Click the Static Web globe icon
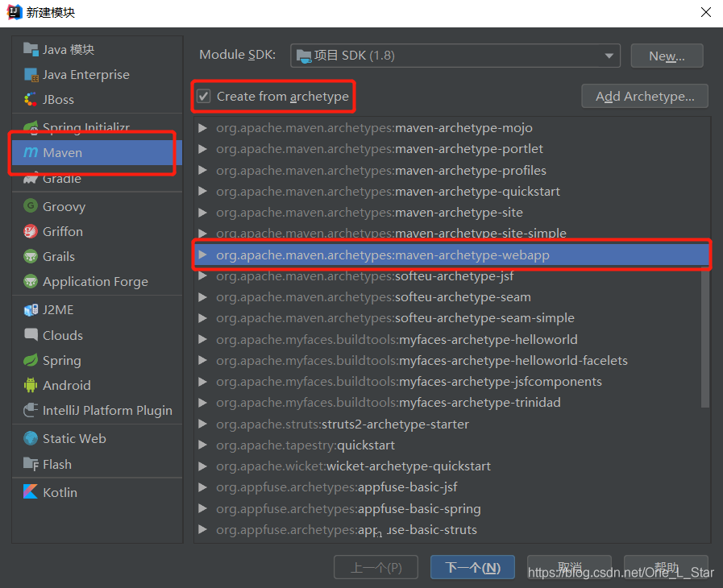This screenshot has height=588, width=723. [x=31, y=438]
